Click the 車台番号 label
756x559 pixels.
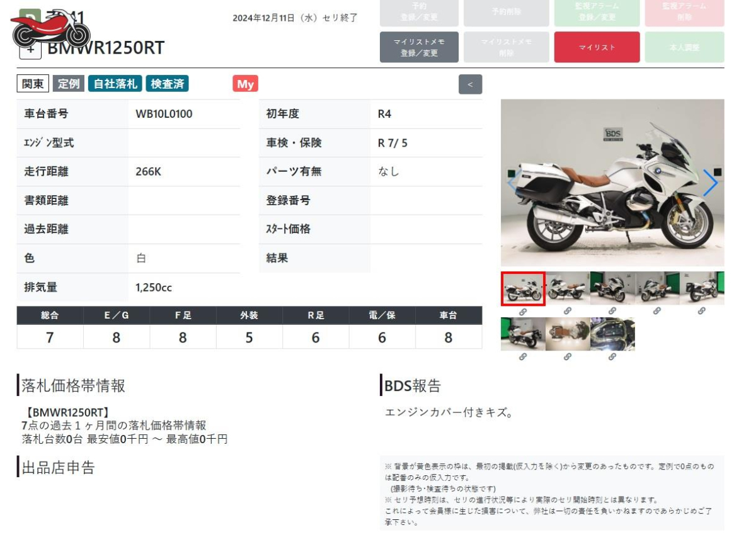pos(46,114)
